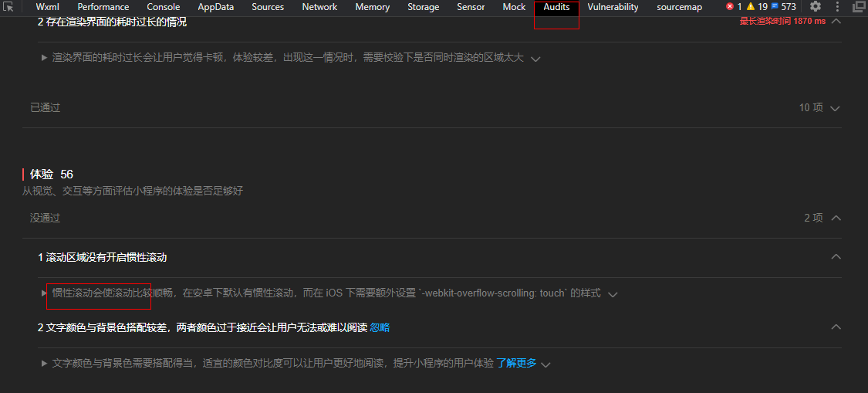Click heading 1 滚动区域没有开启惯性滚动
Screen dimensions: 868x393
[103, 257]
